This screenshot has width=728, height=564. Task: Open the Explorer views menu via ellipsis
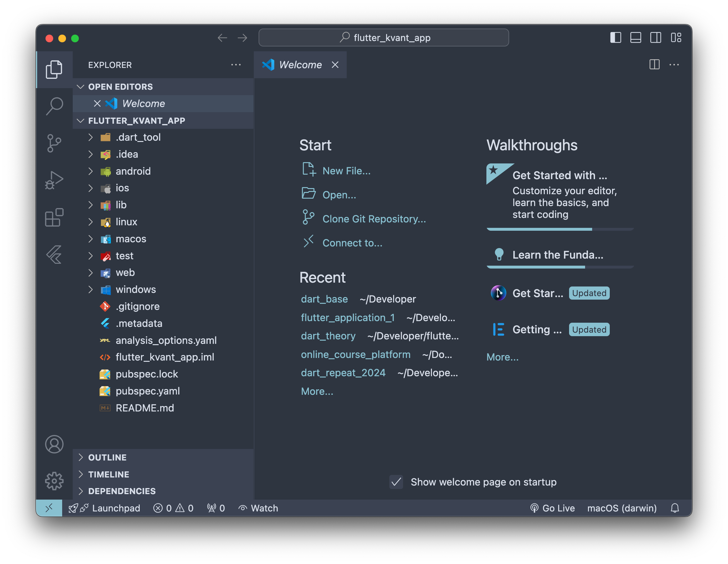point(236,65)
